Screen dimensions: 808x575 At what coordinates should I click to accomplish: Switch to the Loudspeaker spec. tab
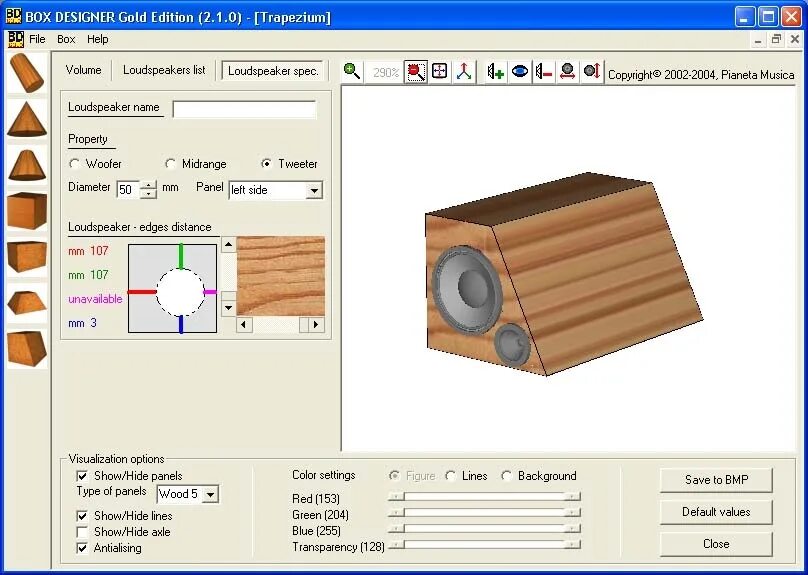point(273,71)
